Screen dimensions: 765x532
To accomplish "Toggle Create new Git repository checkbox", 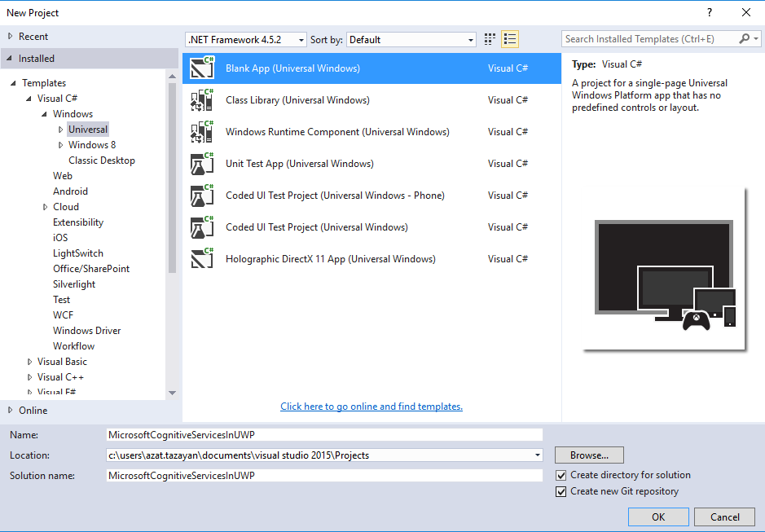I will (x=561, y=491).
